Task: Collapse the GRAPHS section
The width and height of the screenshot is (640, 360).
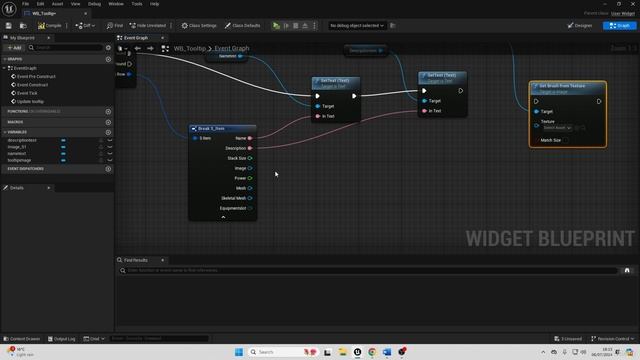Action: [5, 59]
